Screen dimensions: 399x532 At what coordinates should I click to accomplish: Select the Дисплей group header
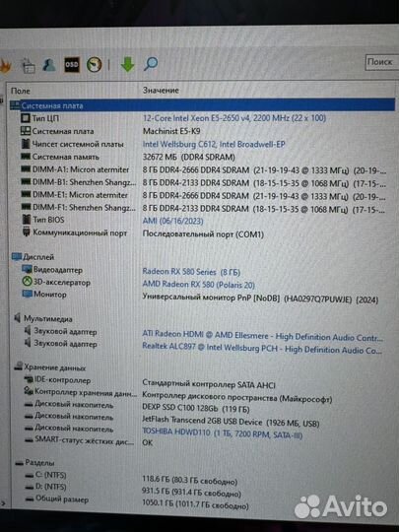(x=33, y=257)
